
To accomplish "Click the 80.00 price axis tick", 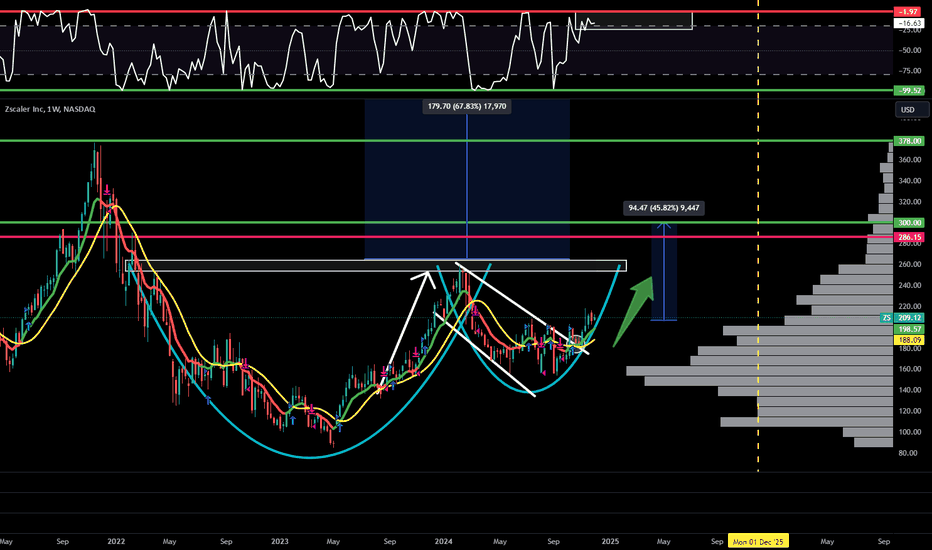I will coord(908,452).
